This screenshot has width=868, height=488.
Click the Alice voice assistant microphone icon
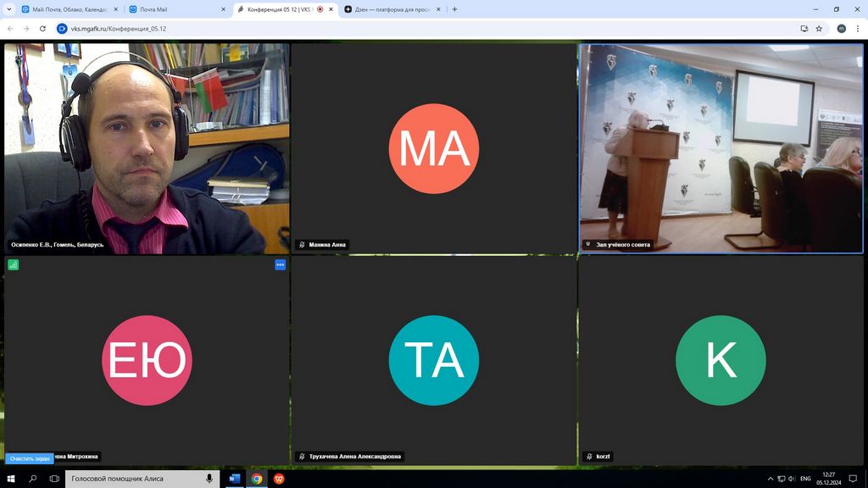tap(209, 479)
